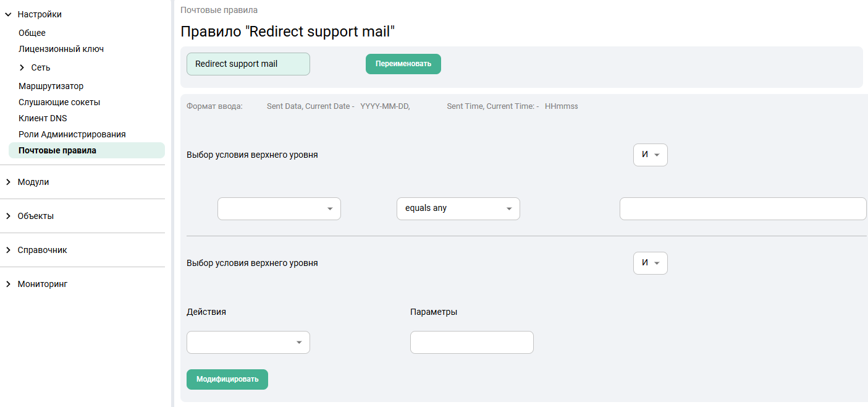Open Клиент DNS settings

click(43, 118)
